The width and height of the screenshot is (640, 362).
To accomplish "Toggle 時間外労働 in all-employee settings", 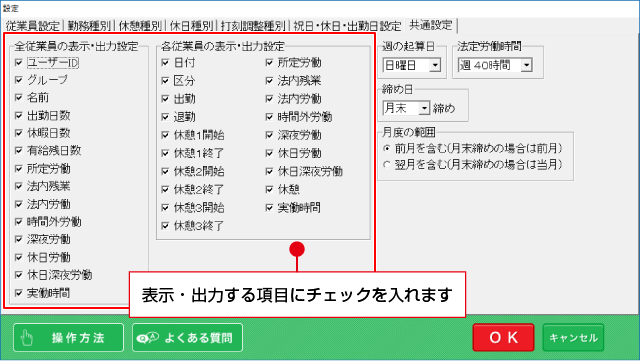I will (19, 222).
